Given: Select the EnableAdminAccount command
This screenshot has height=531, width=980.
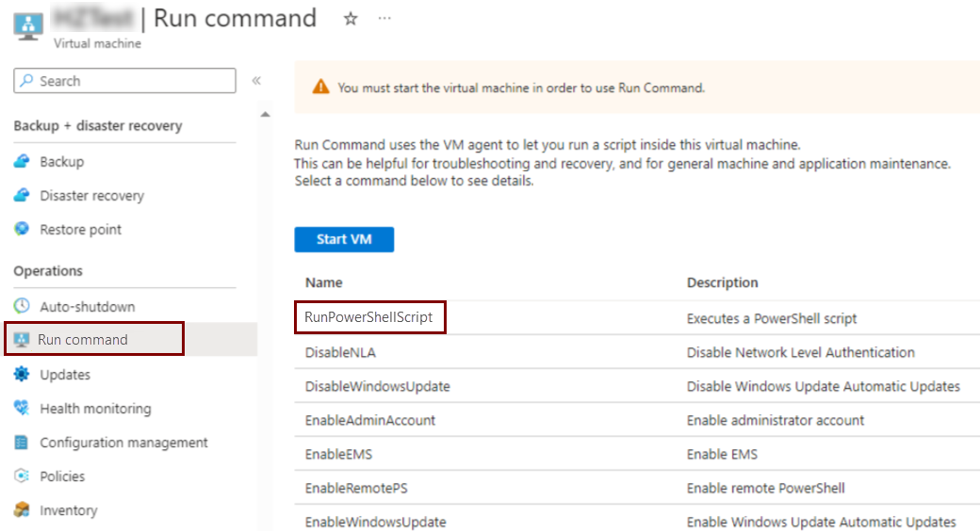Looking at the screenshot, I should (370, 420).
